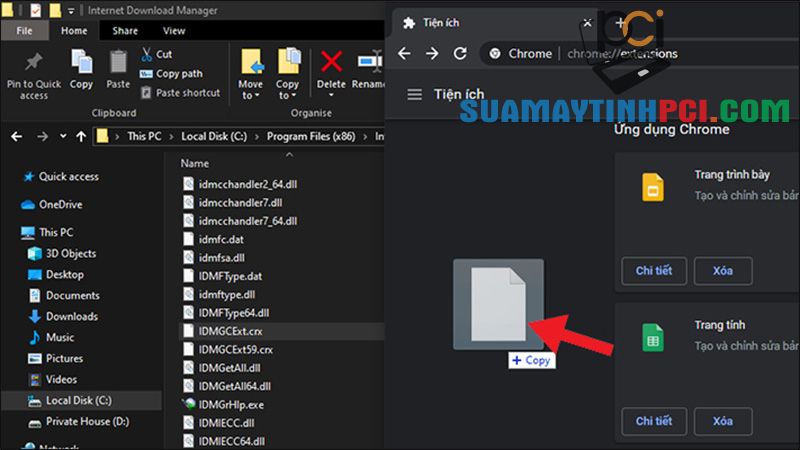Screen dimensions: 800x450
Task: Click the Cut scissors command
Action: [x=156, y=54]
